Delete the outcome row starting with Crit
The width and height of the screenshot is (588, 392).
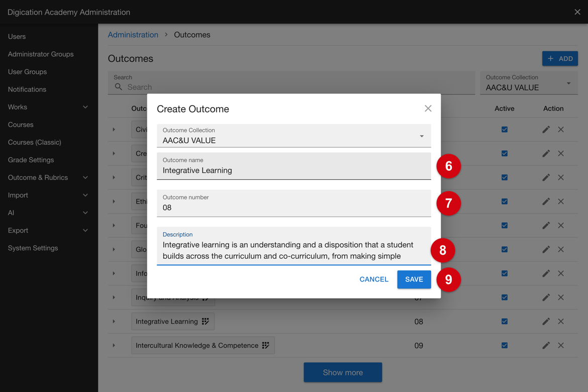[x=561, y=177]
